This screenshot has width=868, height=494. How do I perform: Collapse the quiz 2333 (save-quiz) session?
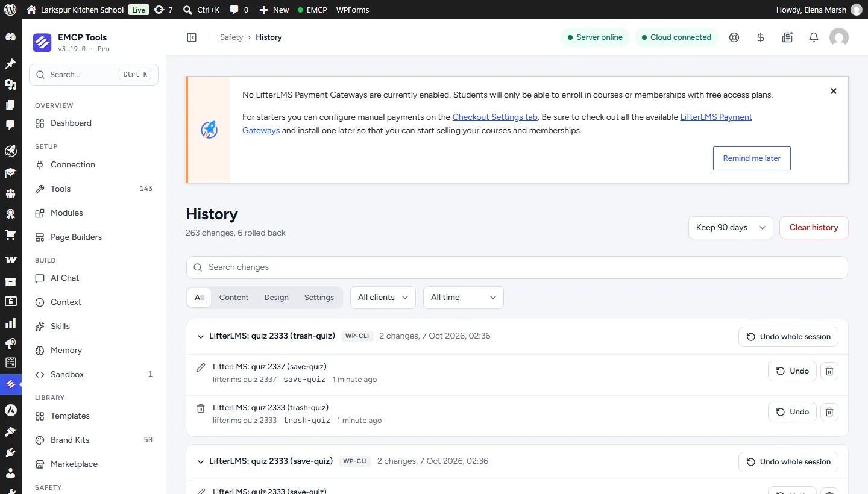pyautogui.click(x=201, y=461)
